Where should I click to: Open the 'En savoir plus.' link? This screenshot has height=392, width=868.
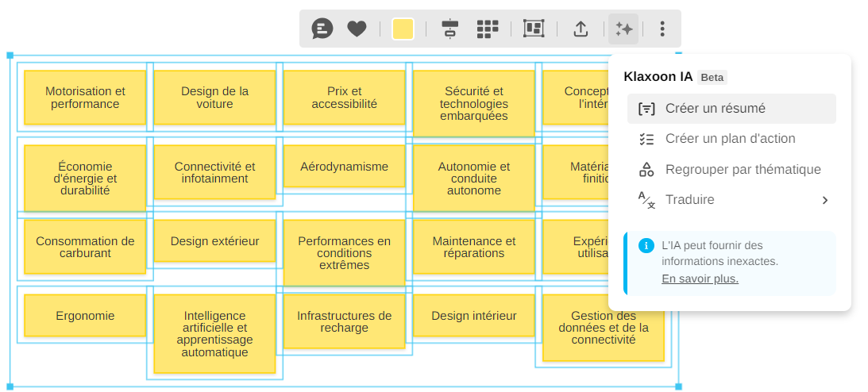click(x=700, y=279)
